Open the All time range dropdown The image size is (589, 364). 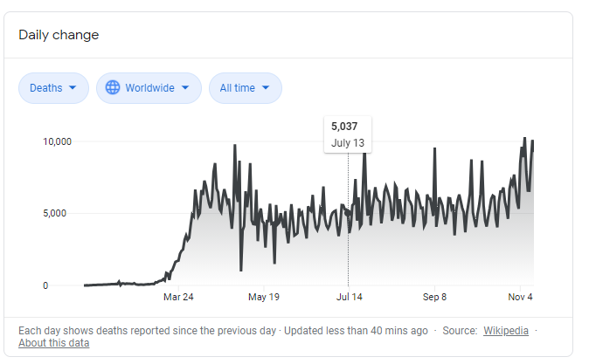coord(246,88)
